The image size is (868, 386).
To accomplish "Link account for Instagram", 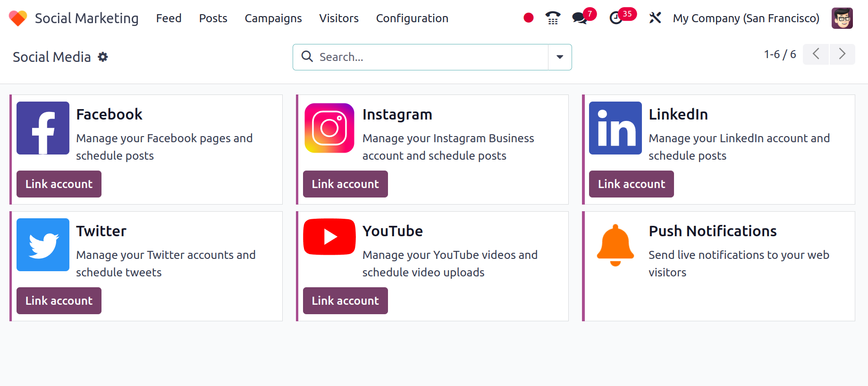I will tap(345, 184).
